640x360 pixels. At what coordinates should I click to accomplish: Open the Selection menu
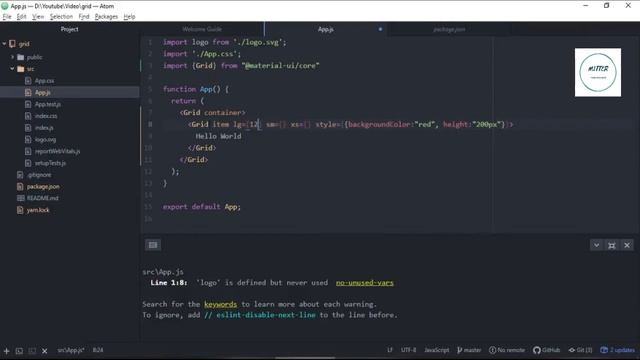[61, 17]
